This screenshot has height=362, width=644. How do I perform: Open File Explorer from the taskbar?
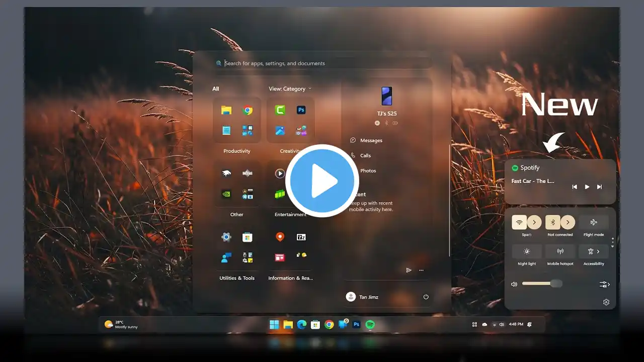click(x=288, y=325)
